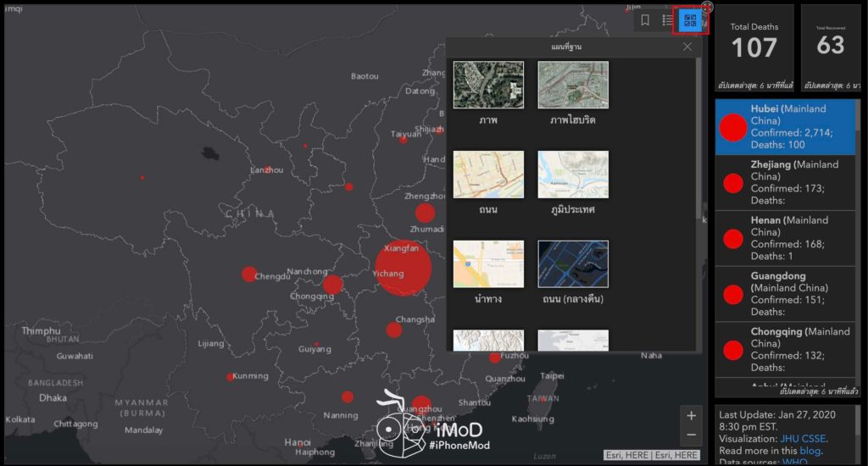Click the แผนที่ฐาน panel title
Screen dimensions: 868x466
click(x=566, y=47)
